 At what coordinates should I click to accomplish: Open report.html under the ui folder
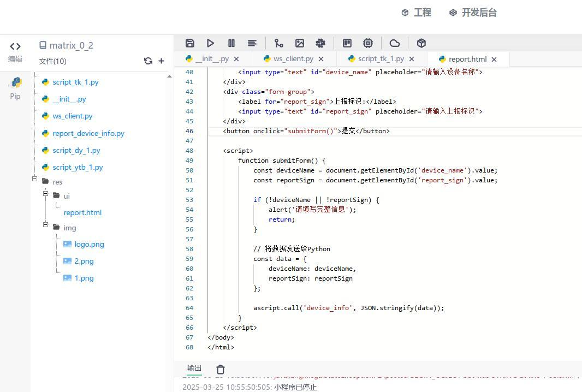[82, 213]
